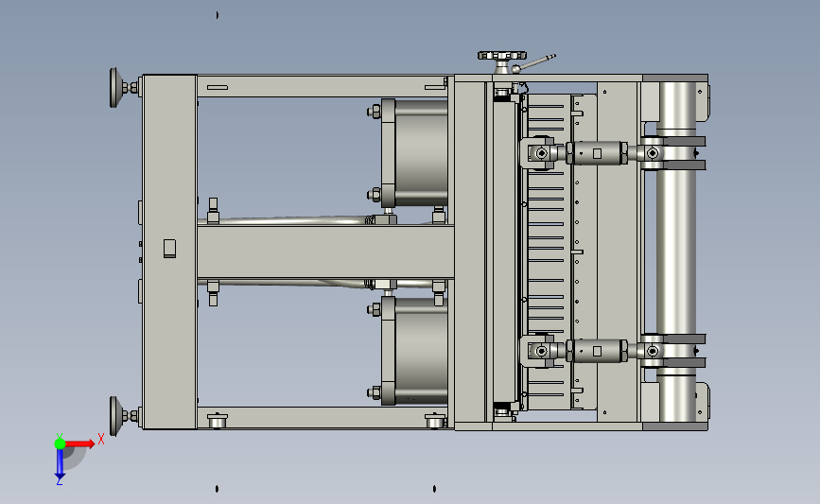Select the left vertical frame plate
Viewport: 820px width, 504px height.
(169, 252)
